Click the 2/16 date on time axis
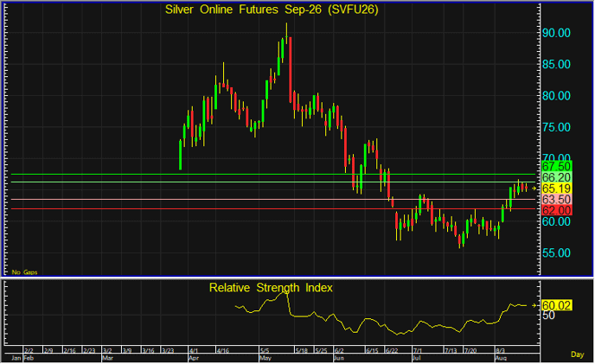The height and width of the screenshot is (364, 595). point(70,350)
